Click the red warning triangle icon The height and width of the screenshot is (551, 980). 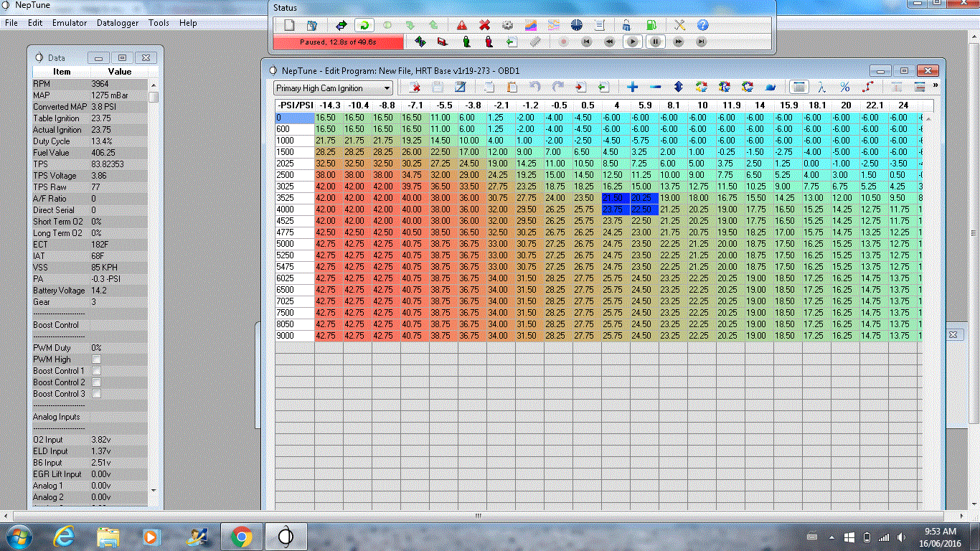click(x=462, y=25)
